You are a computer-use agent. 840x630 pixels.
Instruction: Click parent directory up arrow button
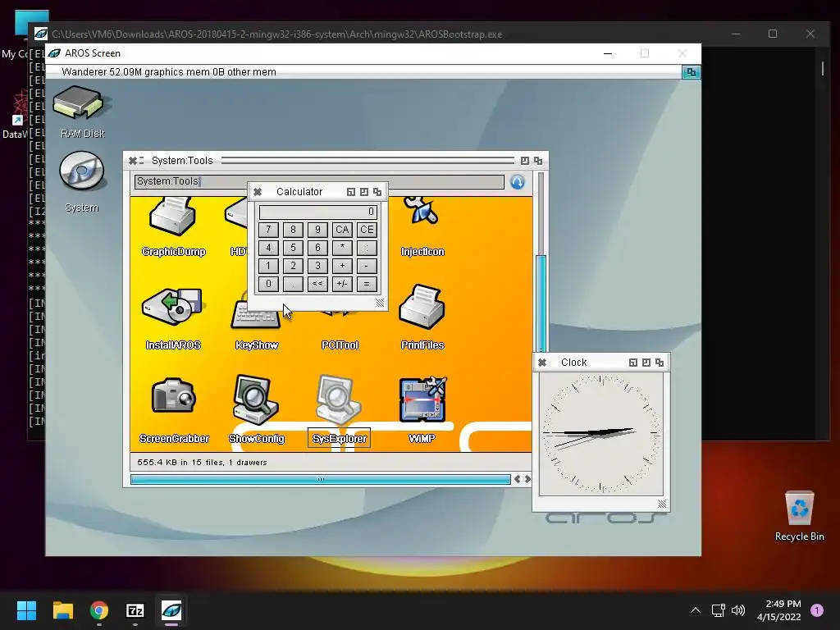coord(518,182)
